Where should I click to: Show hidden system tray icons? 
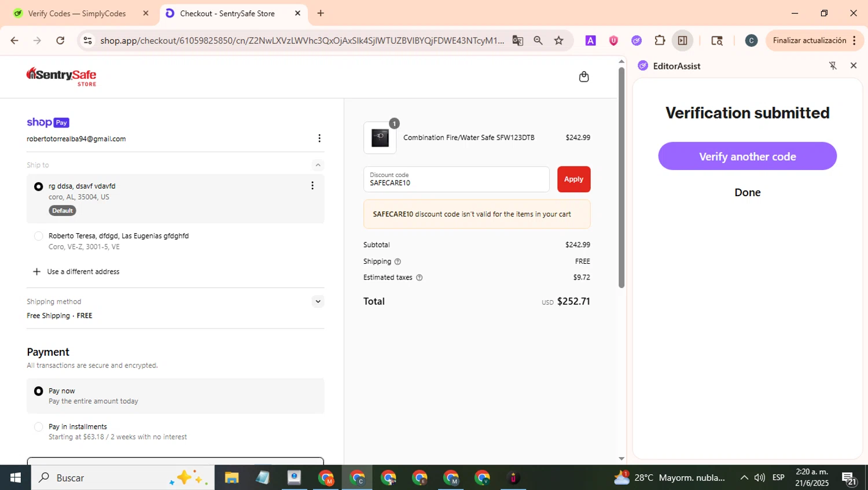pyautogui.click(x=744, y=478)
